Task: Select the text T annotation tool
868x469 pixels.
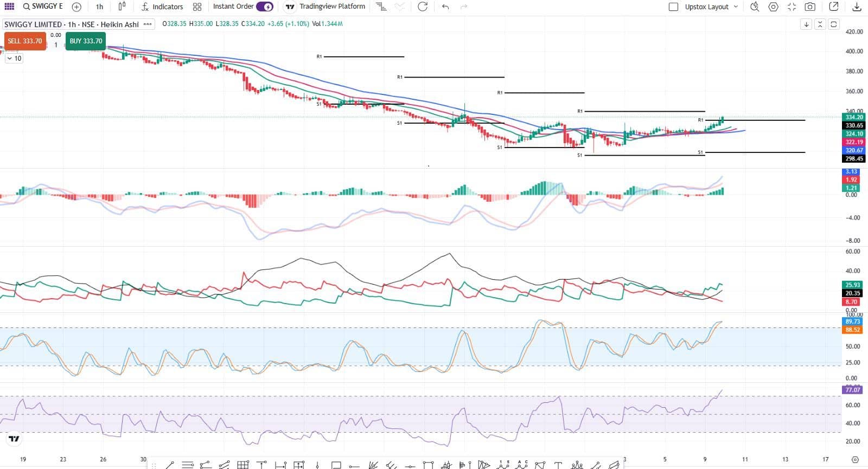Action: [x=558, y=465]
